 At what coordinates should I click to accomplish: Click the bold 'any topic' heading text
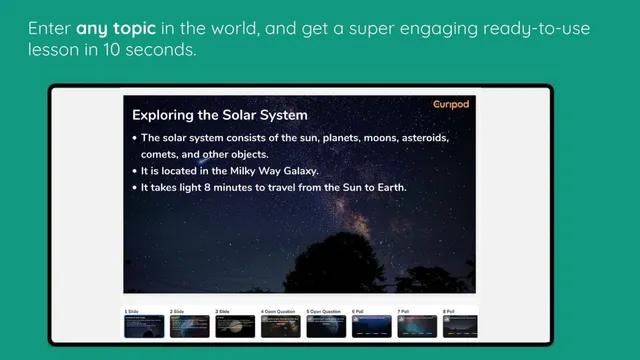pyautogui.click(x=116, y=28)
